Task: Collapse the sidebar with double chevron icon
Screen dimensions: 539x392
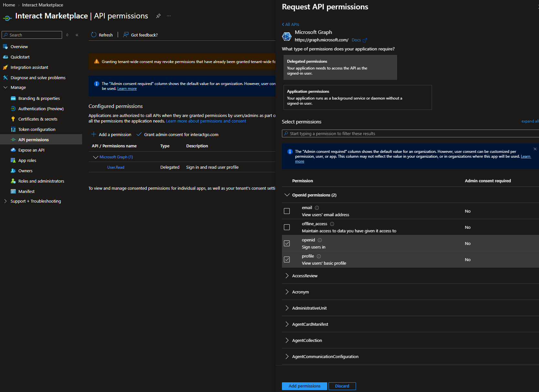Action: (77, 35)
